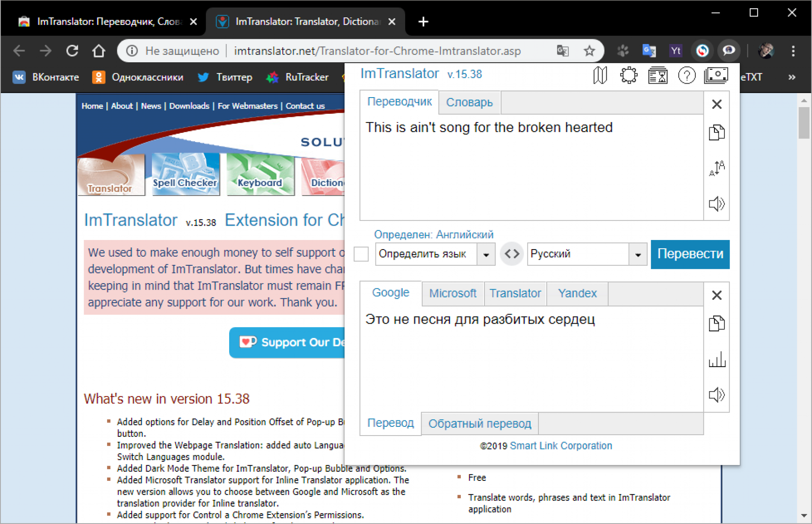Click the screen capture translator icon

716,75
